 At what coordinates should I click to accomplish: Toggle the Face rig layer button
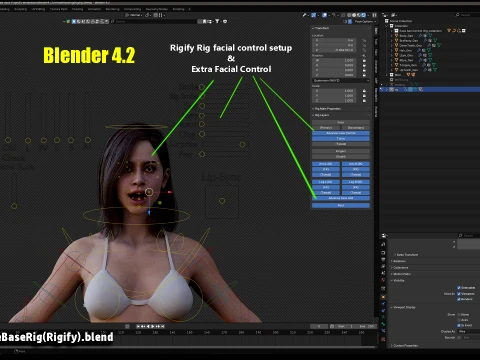click(341, 122)
